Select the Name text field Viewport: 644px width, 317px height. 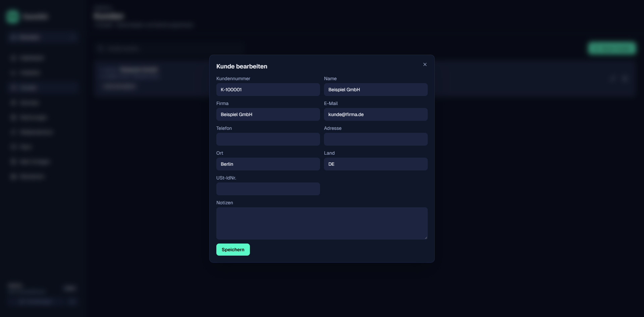click(x=375, y=90)
